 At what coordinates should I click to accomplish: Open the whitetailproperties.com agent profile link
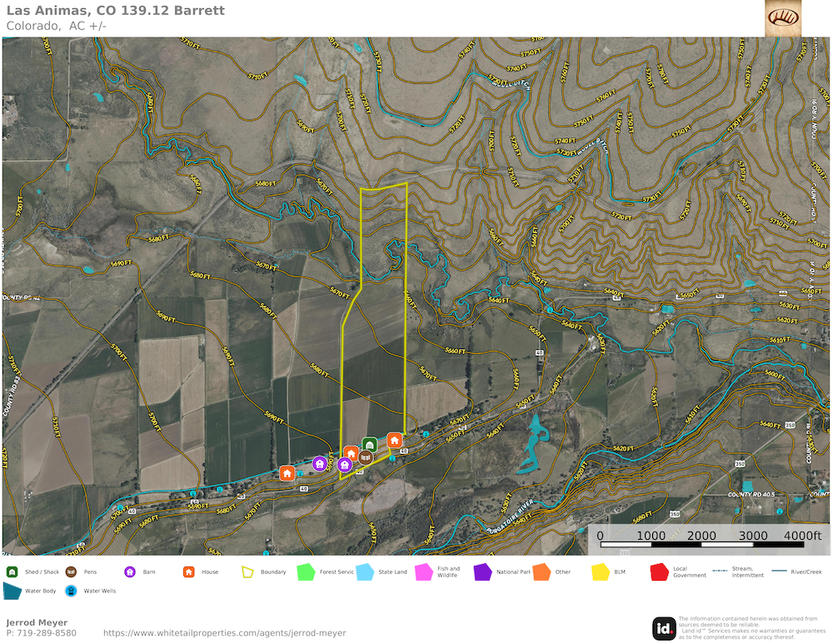[224, 633]
